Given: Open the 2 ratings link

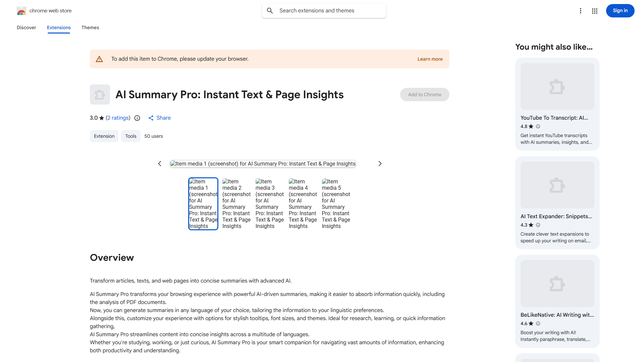Looking at the screenshot, I should [118, 118].
